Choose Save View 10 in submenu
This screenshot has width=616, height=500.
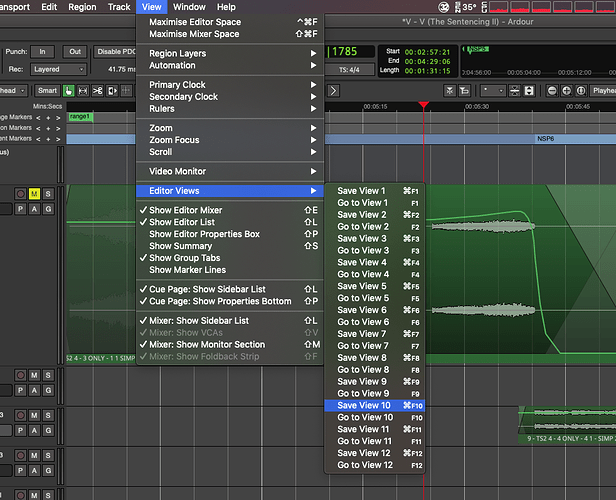tap(362, 405)
